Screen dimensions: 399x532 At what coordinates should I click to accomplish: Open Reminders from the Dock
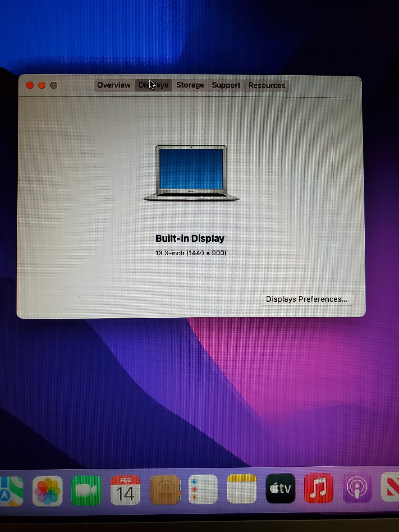[203, 489]
